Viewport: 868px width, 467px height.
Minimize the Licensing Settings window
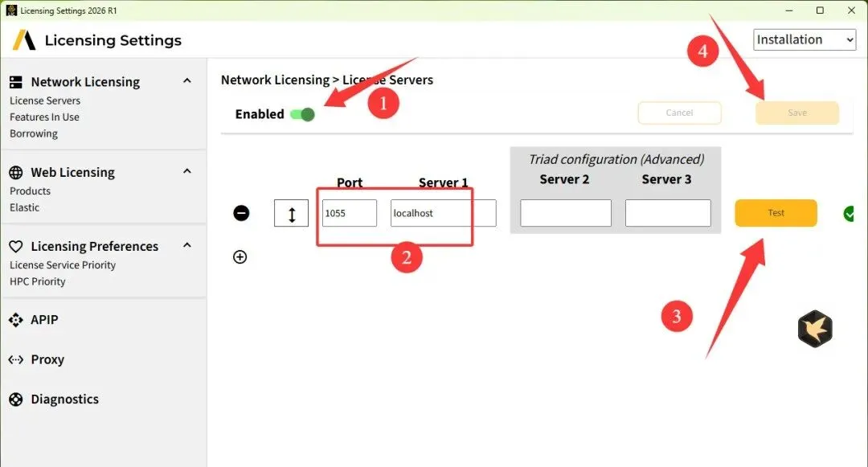pyautogui.click(x=789, y=10)
